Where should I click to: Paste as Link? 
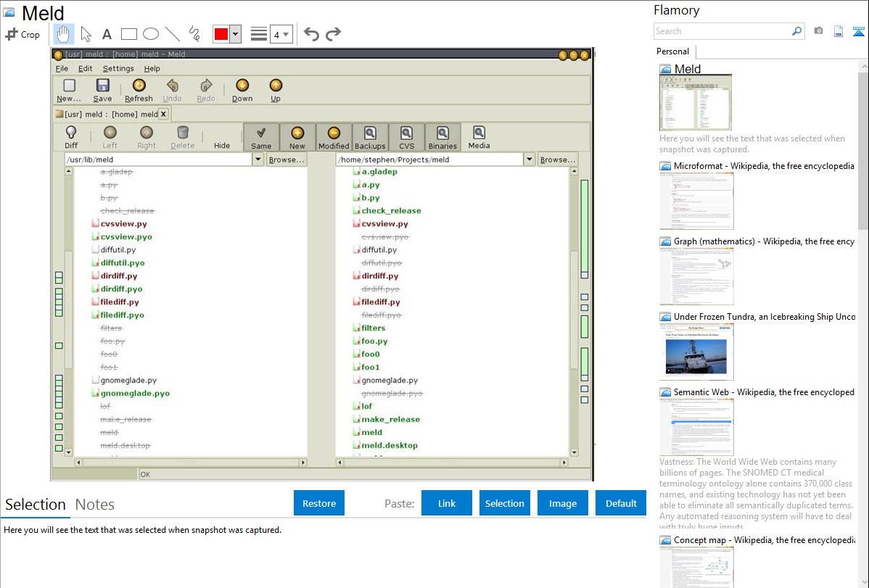[447, 503]
